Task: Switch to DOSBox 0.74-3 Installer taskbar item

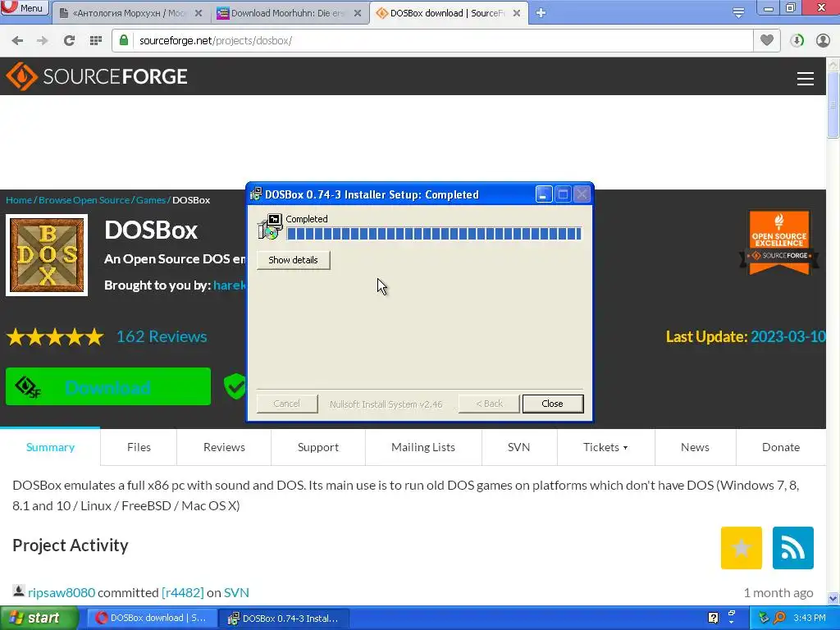Action: tap(284, 619)
